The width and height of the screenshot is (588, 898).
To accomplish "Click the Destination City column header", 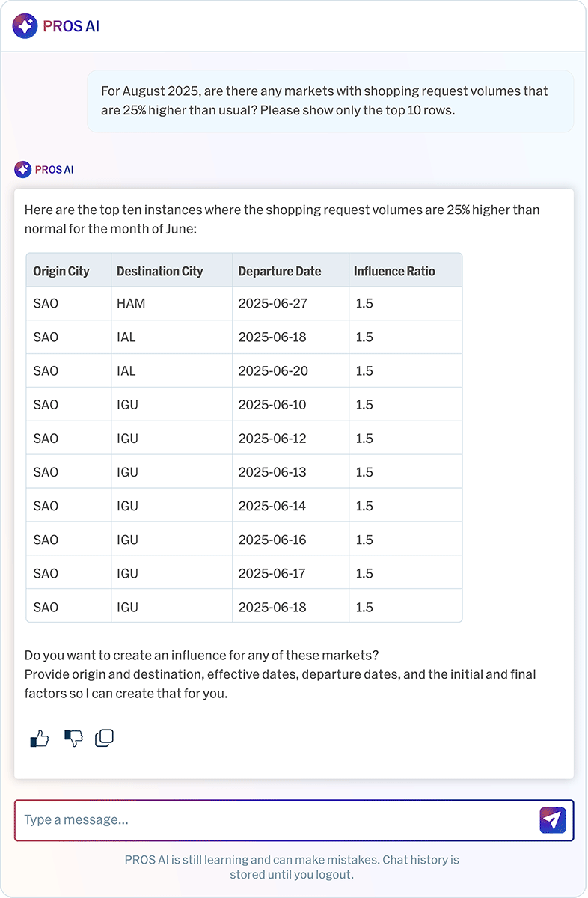I will 160,271.
